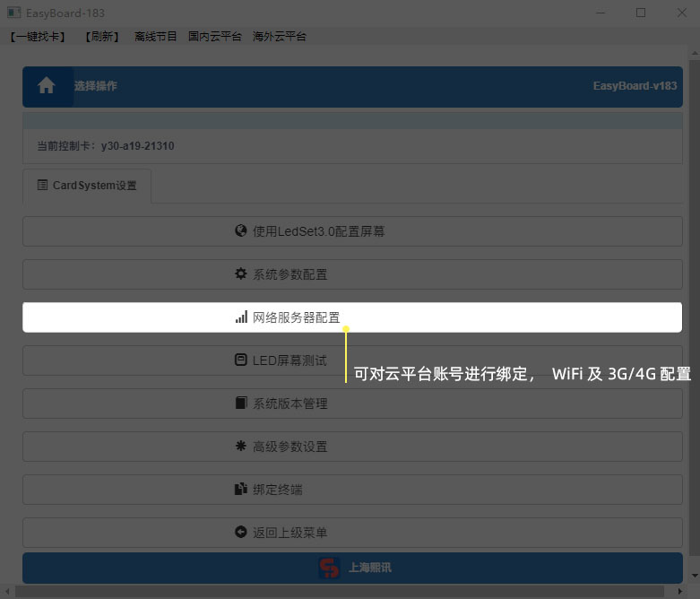
Task: Click the horizontal scrollbar right arrow
Action: click(680, 592)
